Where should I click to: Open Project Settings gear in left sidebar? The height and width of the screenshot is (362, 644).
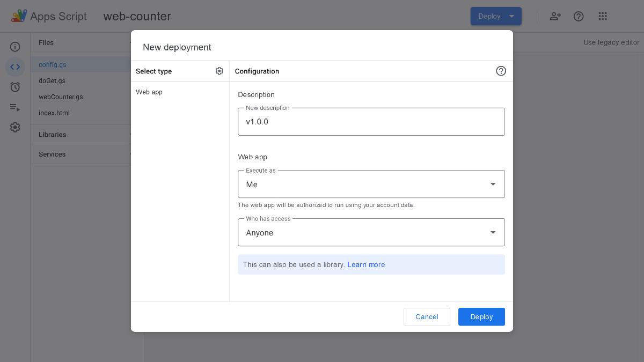[x=15, y=127]
